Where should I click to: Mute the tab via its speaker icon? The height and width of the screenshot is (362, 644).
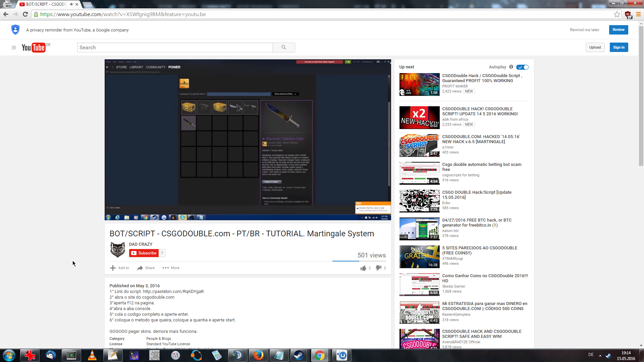tap(71, 4)
